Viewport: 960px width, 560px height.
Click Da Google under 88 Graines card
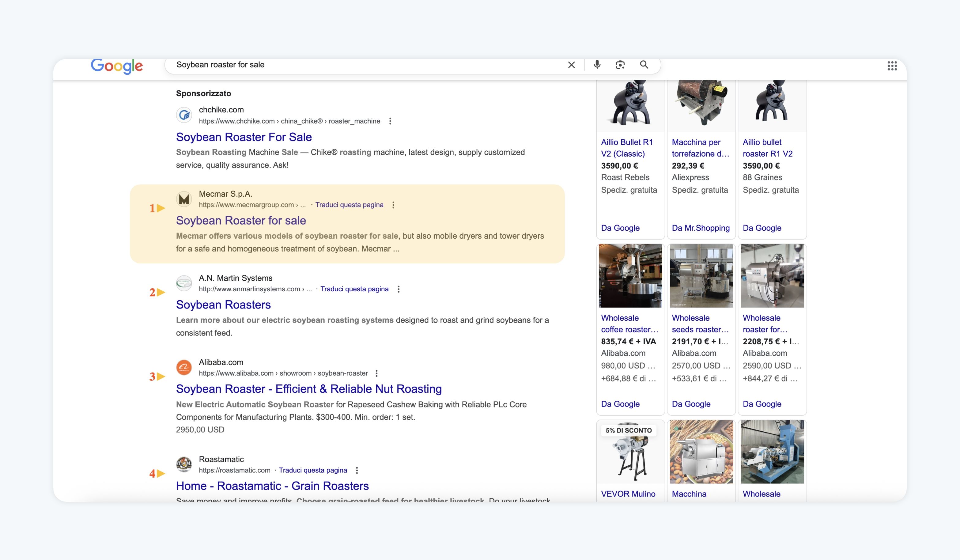click(x=762, y=228)
